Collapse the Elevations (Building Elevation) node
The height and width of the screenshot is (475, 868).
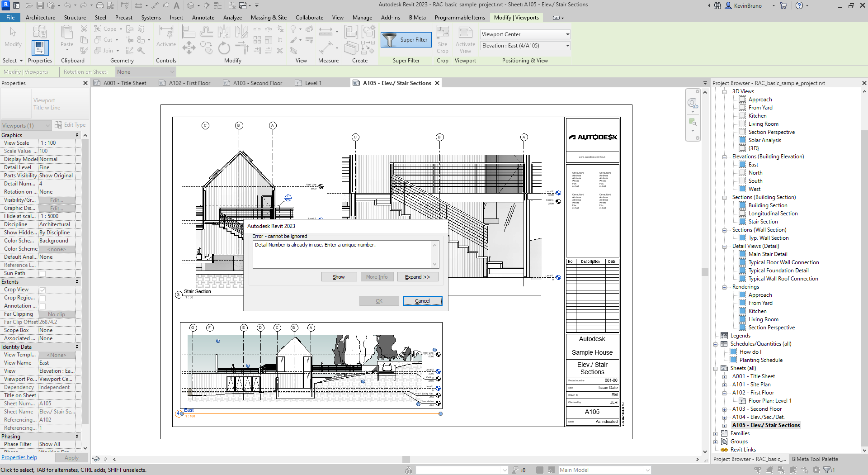[x=724, y=157]
